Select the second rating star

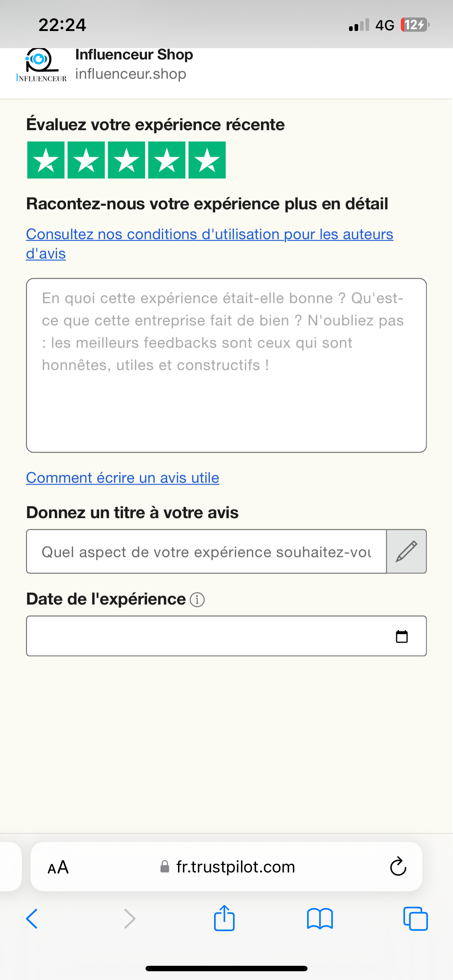tap(86, 160)
